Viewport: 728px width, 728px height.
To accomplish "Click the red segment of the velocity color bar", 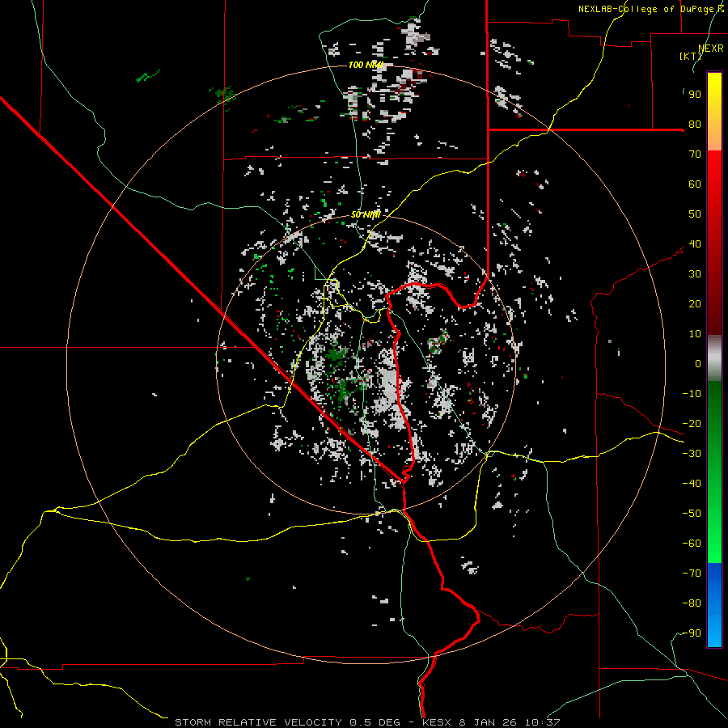I will (x=714, y=243).
